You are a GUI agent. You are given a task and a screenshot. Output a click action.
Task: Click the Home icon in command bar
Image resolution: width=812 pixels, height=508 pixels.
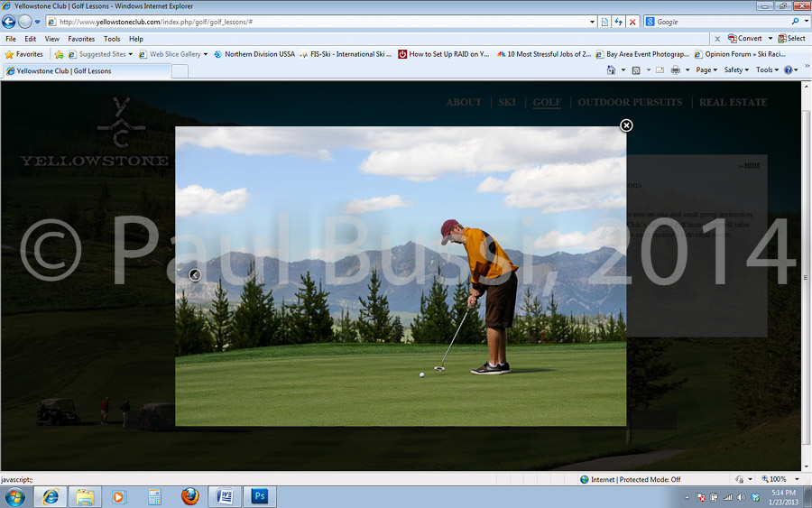pyautogui.click(x=611, y=69)
